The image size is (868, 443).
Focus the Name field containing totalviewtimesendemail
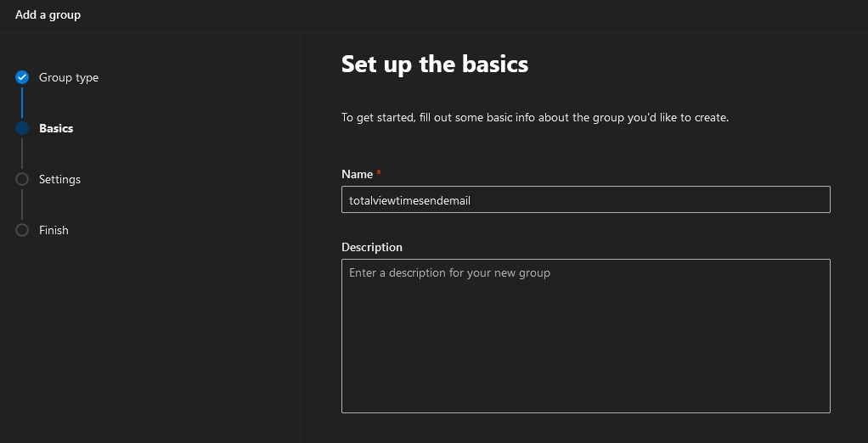coord(586,199)
